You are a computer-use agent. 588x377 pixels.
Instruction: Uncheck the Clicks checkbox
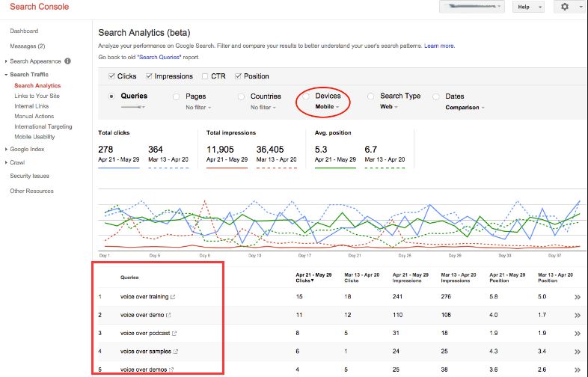[x=111, y=76]
